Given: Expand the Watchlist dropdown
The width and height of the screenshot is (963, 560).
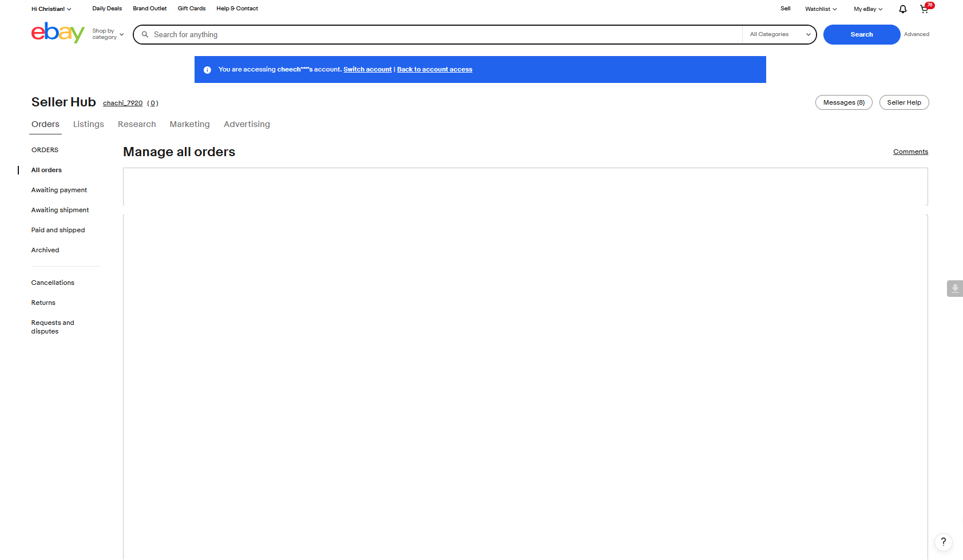Looking at the screenshot, I should click(821, 9).
